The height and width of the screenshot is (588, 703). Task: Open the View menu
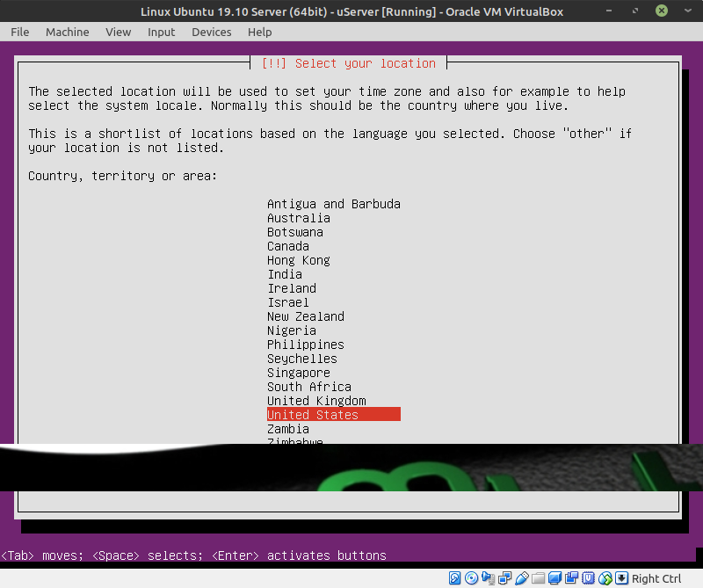(119, 33)
